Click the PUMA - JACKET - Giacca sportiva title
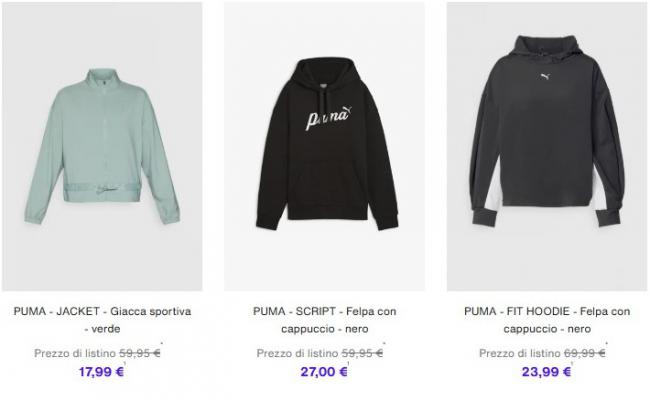 pyautogui.click(x=102, y=320)
